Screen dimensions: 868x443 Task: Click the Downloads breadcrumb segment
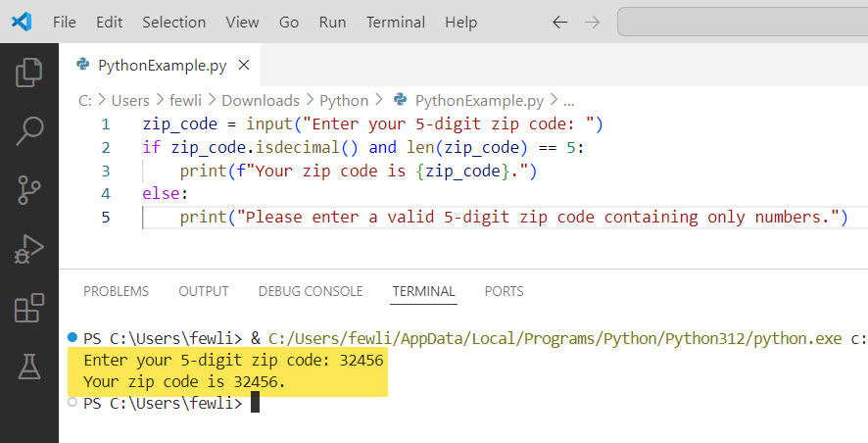(x=261, y=101)
